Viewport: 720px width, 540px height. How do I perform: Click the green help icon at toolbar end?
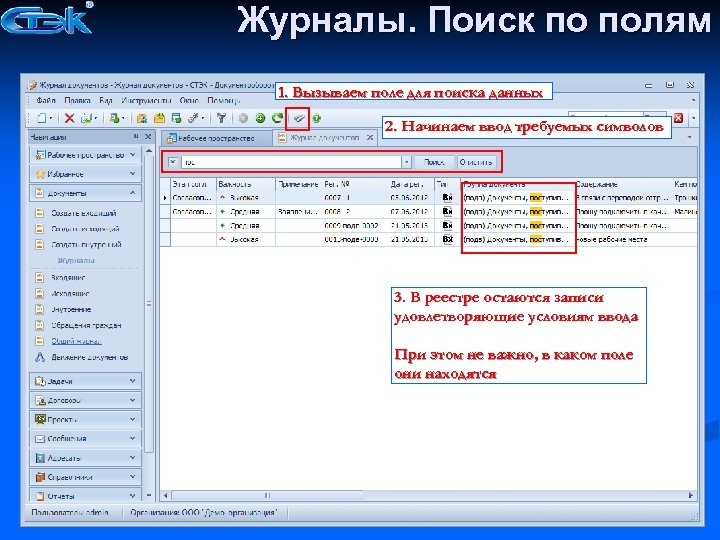(316, 118)
